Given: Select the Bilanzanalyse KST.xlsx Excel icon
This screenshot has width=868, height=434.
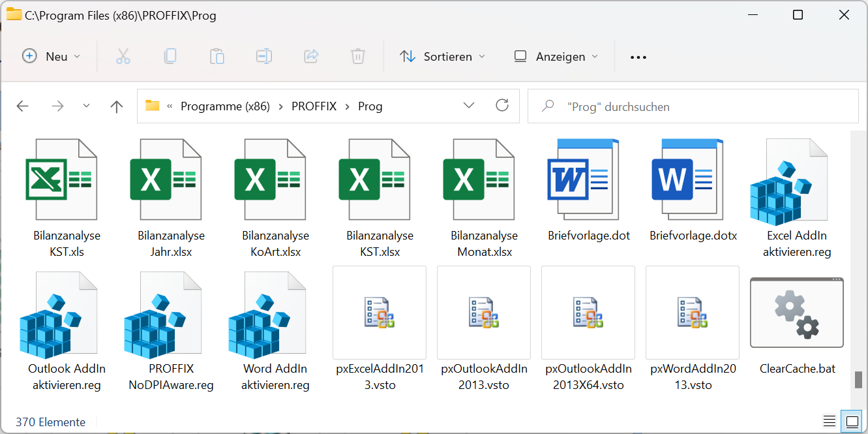Looking at the screenshot, I should (x=374, y=179).
